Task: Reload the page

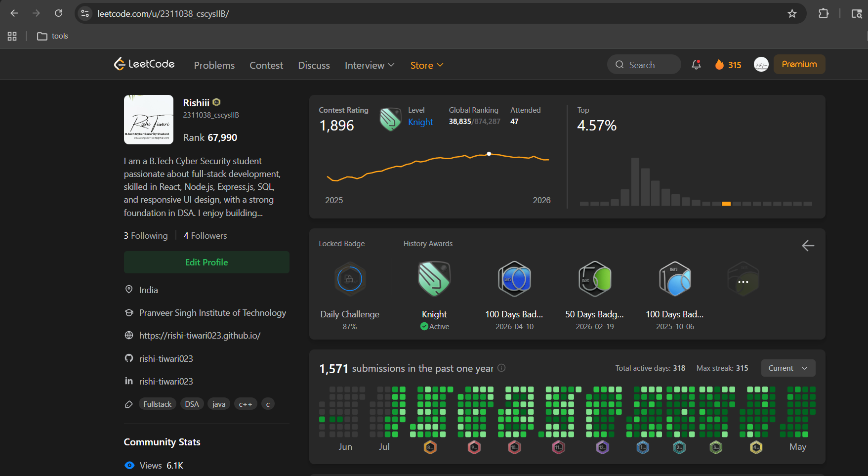Action: pos(58,13)
